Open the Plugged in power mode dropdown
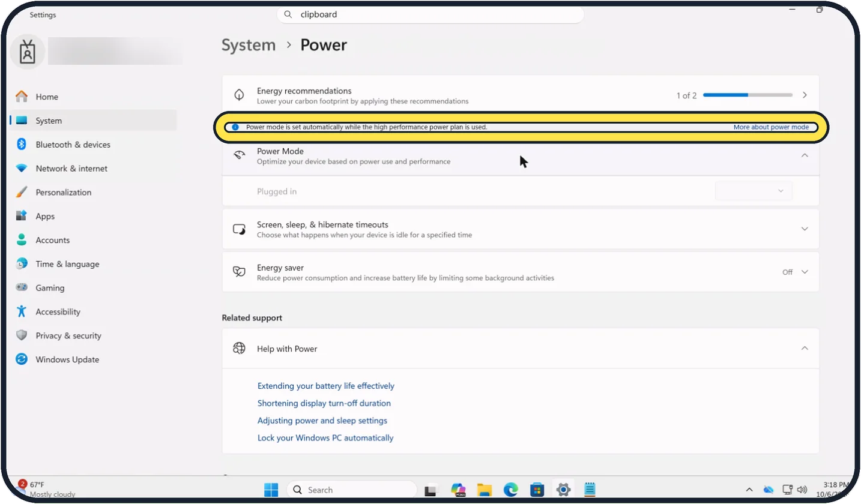 click(754, 191)
